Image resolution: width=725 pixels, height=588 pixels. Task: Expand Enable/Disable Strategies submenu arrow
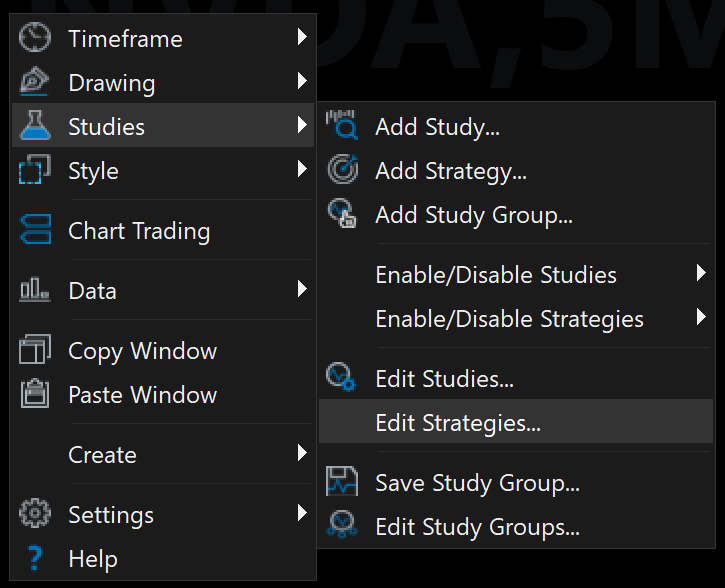pyautogui.click(x=701, y=317)
